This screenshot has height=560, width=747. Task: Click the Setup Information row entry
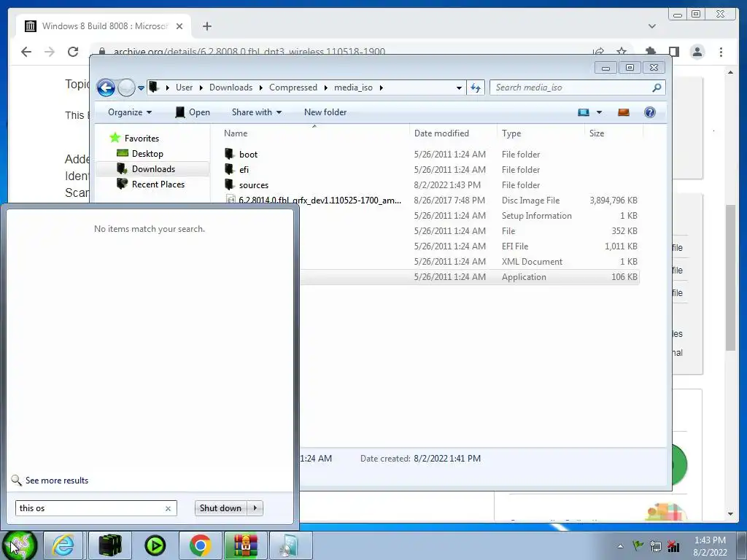tap(470, 216)
